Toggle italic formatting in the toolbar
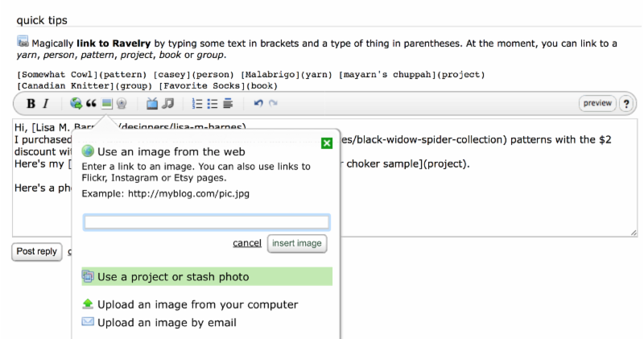Screen dimensions: 644x339 (46, 103)
